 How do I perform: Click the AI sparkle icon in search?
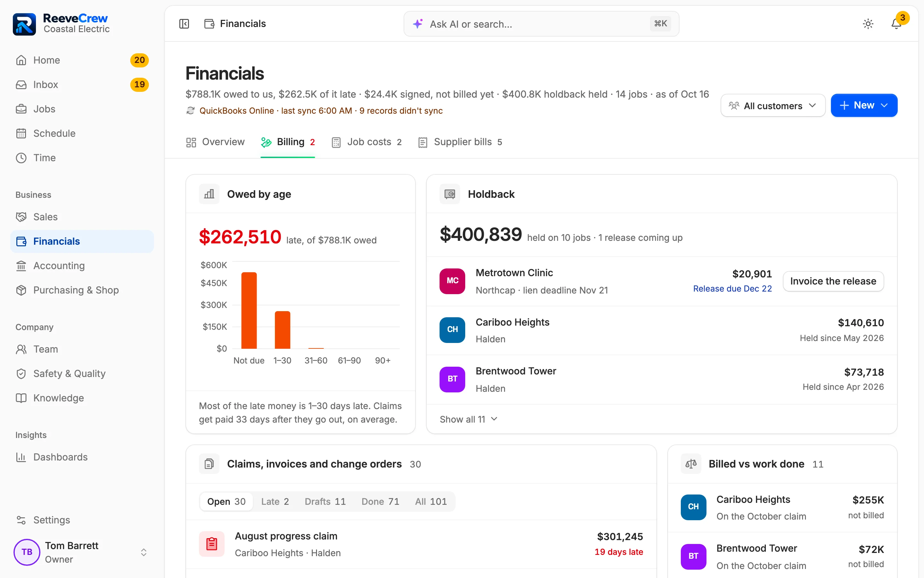[x=418, y=24]
